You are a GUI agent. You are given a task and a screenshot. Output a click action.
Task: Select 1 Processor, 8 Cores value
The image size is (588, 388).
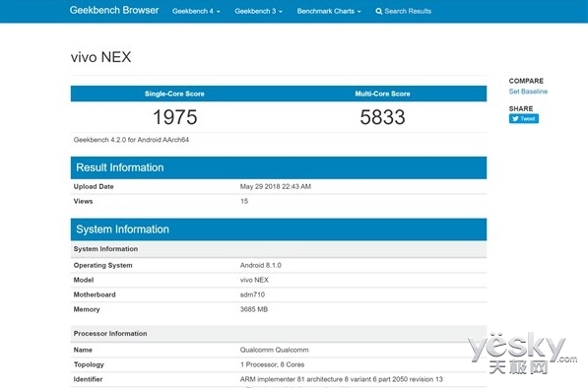click(272, 364)
